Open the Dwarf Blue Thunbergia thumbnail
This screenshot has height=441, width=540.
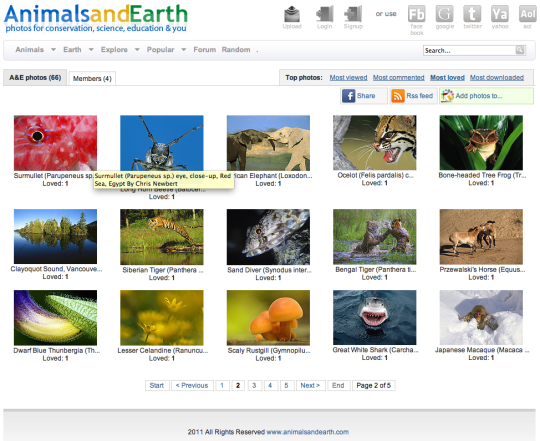click(x=55, y=318)
